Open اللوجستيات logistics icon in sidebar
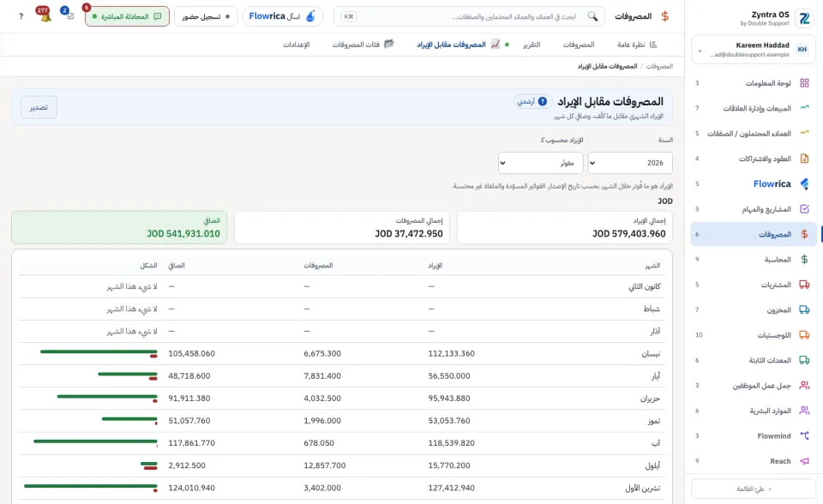The width and height of the screenshot is (823, 504). coord(804,335)
